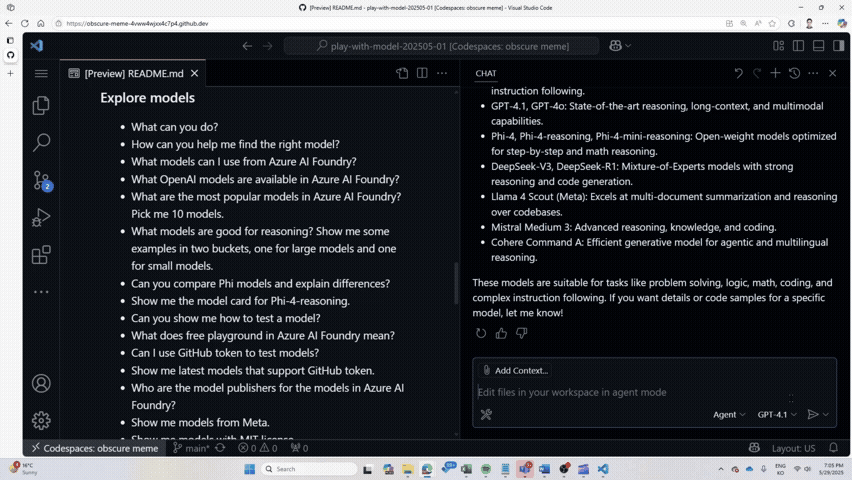
Task: Click the VS Code logo icon
Action: 36,46
